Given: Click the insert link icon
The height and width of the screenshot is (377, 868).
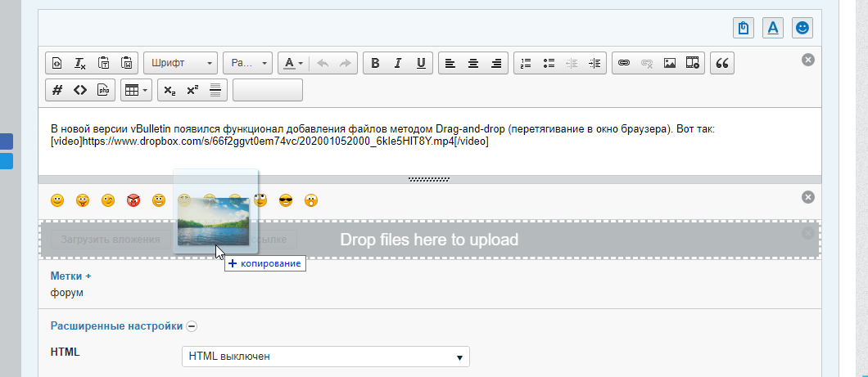Looking at the screenshot, I should click(624, 63).
